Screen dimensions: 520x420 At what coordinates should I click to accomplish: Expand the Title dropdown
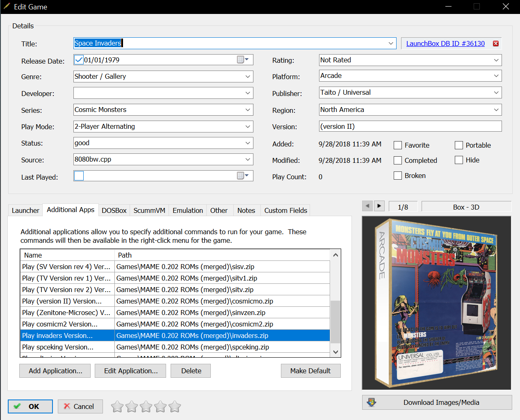point(391,43)
